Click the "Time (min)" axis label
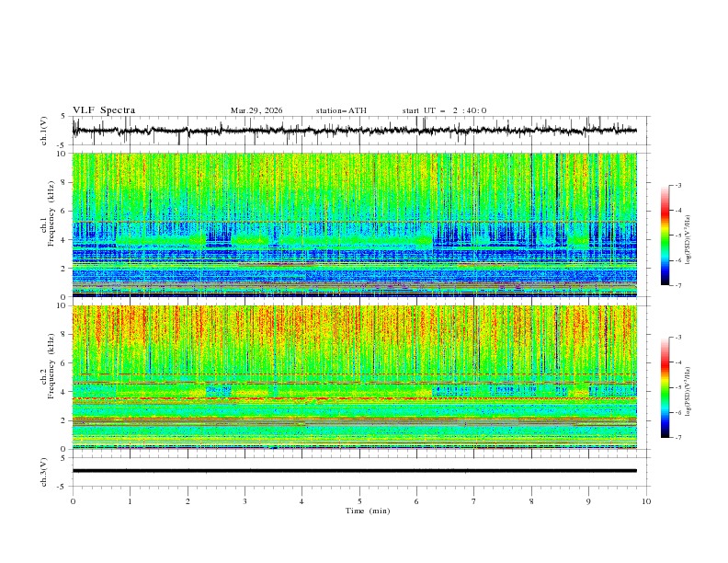 pyautogui.click(x=368, y=511)
